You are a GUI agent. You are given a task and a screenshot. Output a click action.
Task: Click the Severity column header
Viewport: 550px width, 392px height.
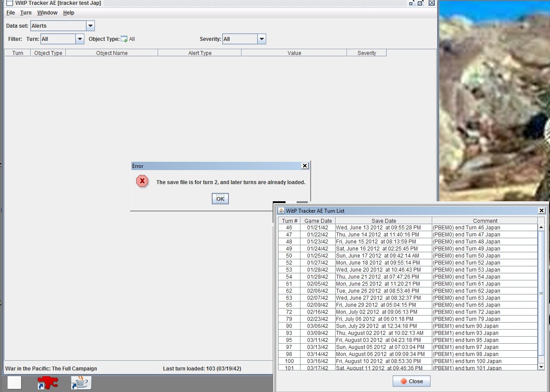click(366, 53)
